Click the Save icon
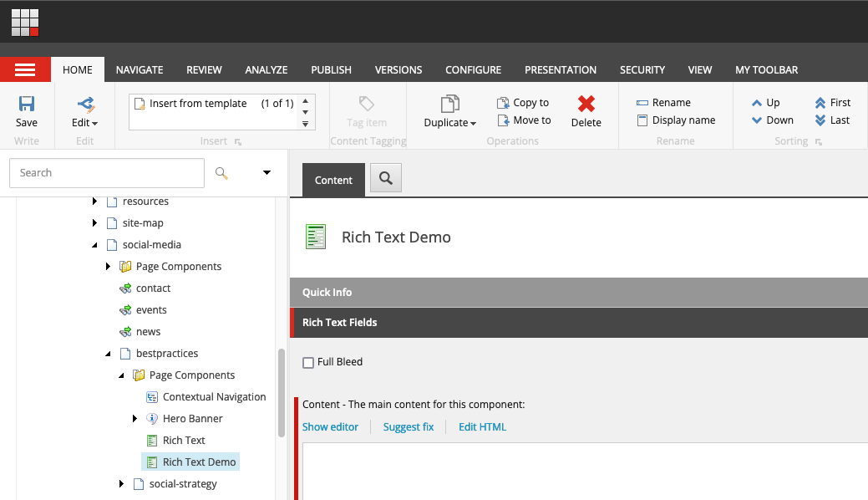This screenshot has height=500, width=868. [26, 105]
